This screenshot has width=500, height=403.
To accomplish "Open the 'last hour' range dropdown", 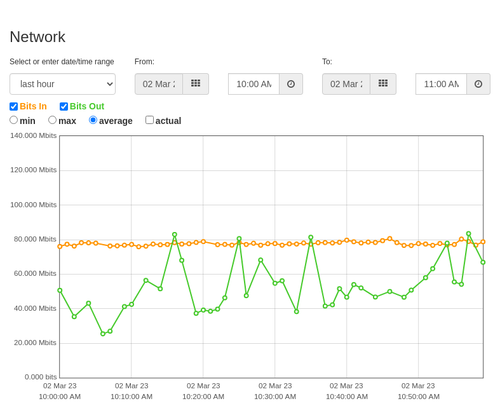I will pyautogui.click(x=63, y=84).
